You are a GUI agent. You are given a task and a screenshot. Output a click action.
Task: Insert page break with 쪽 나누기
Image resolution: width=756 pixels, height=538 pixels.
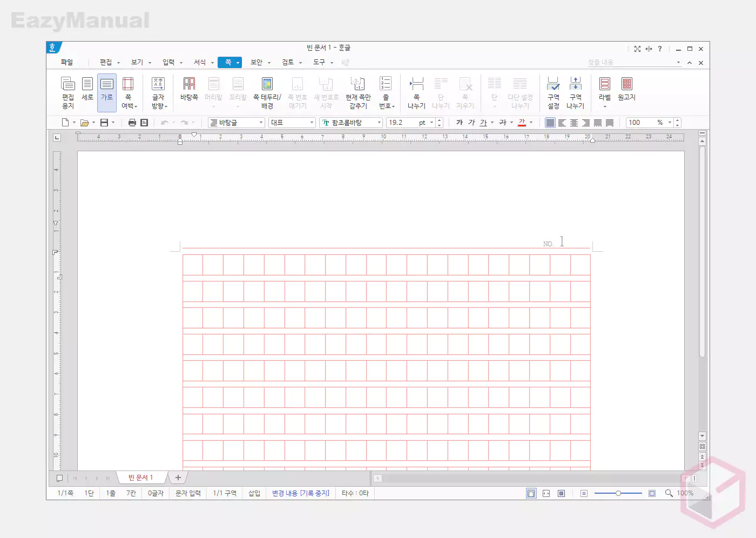416,92
